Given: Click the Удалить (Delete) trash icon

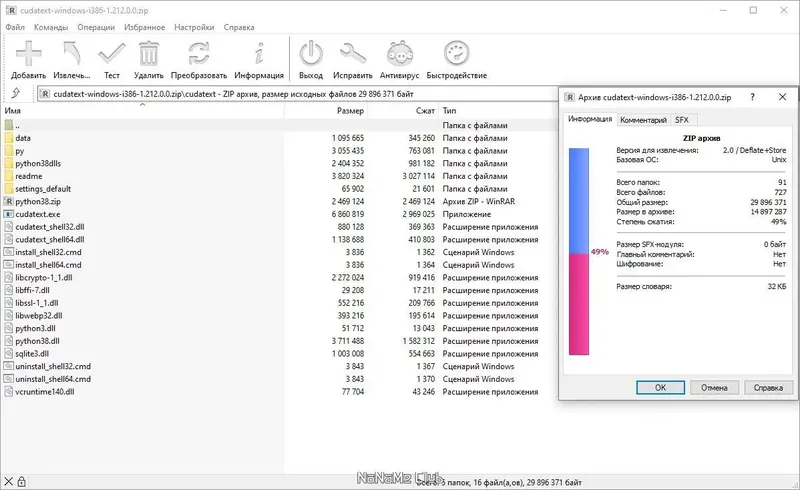Looking at the screenshot, I should tap(148, 54).
